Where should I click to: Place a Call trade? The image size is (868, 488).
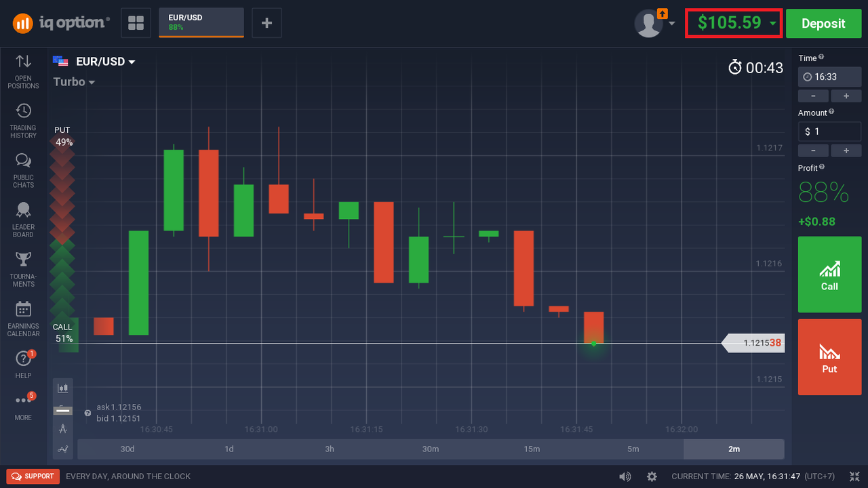(x=829, y=274)
